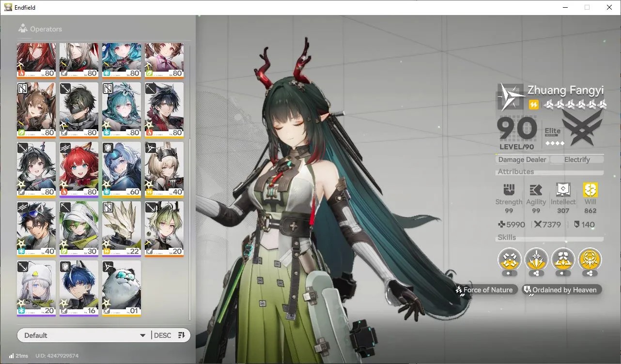Click the UID: 4247929574 text
Viewport: 621px width, 364px height.
coord(57,356)
